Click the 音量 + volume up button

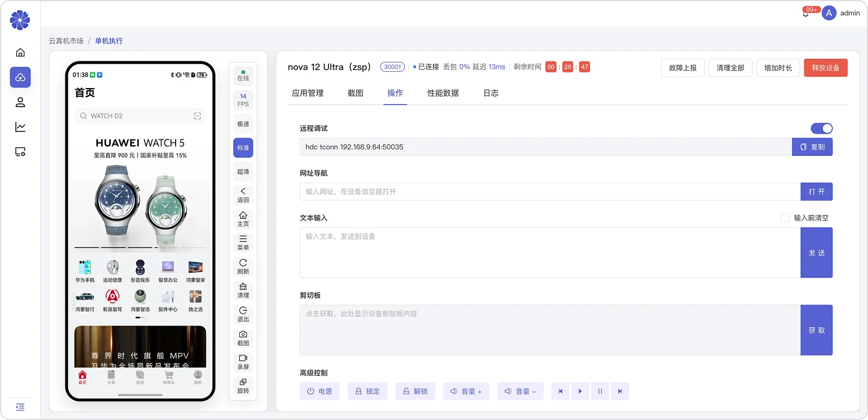tap(466, 391)
